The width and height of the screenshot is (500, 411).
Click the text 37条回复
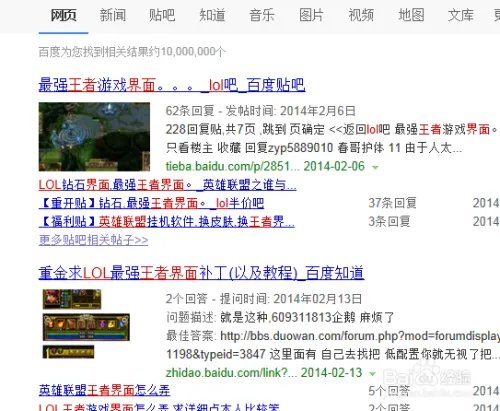(392, 203)
